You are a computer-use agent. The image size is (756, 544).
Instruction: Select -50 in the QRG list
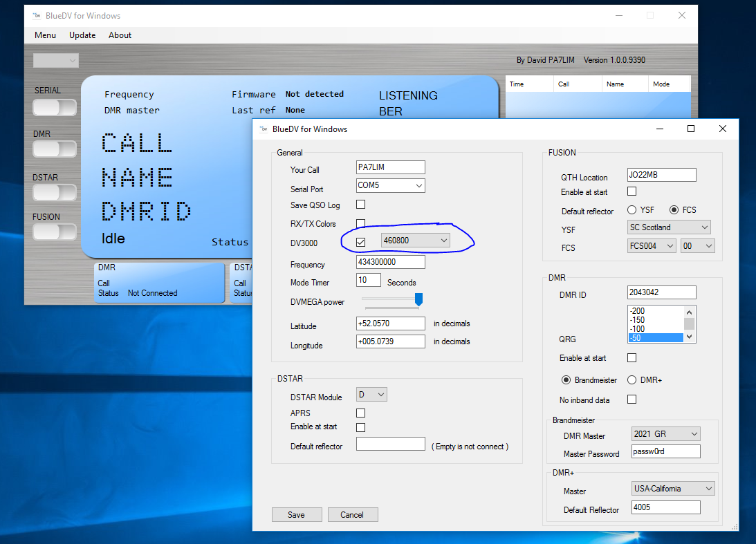click(656, 338)
